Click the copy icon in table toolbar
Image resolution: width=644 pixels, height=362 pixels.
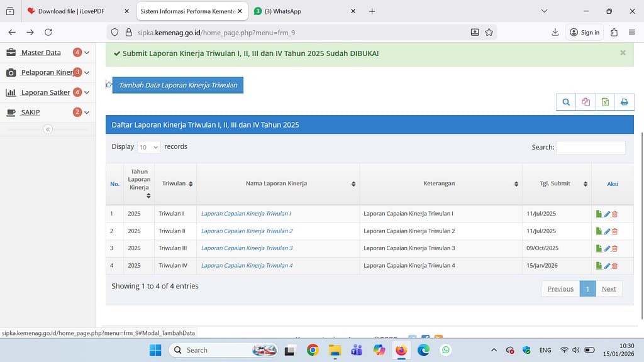pyautogui.click(x=586, y=102)
